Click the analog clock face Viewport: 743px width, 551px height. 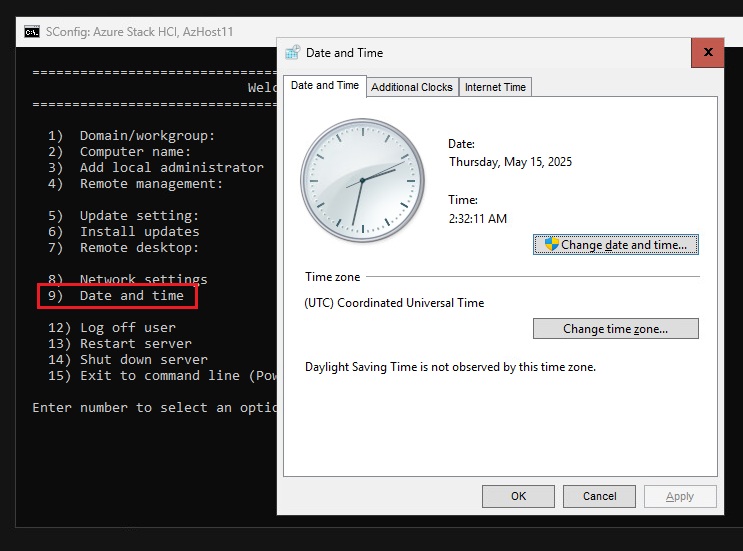pyautogui.click(x=362, y=181)
